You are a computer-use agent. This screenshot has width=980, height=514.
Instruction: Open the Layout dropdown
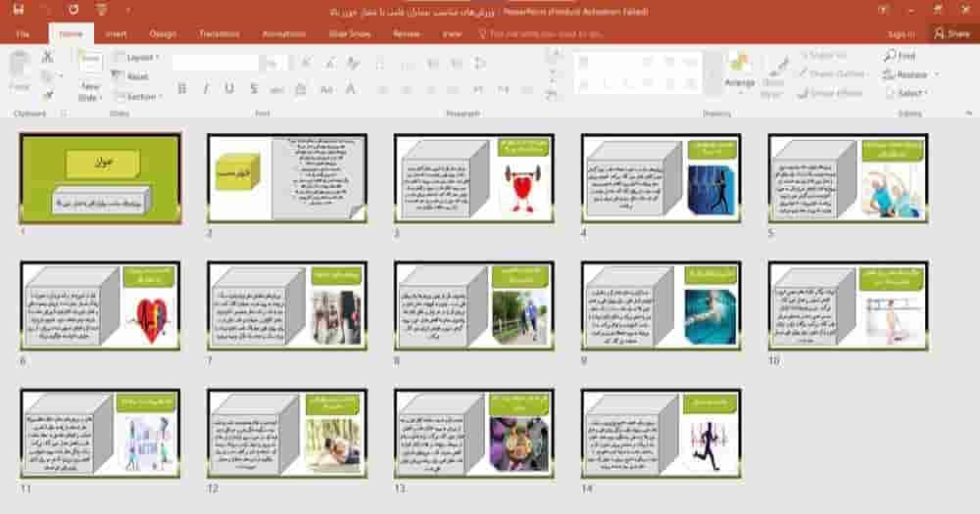coord(136,58)
